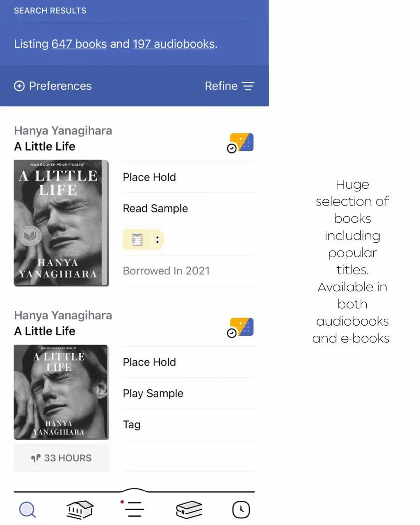Select Read Sample for the ebook
The height and width of the screenshot is (525, 420).
[155, 208]
